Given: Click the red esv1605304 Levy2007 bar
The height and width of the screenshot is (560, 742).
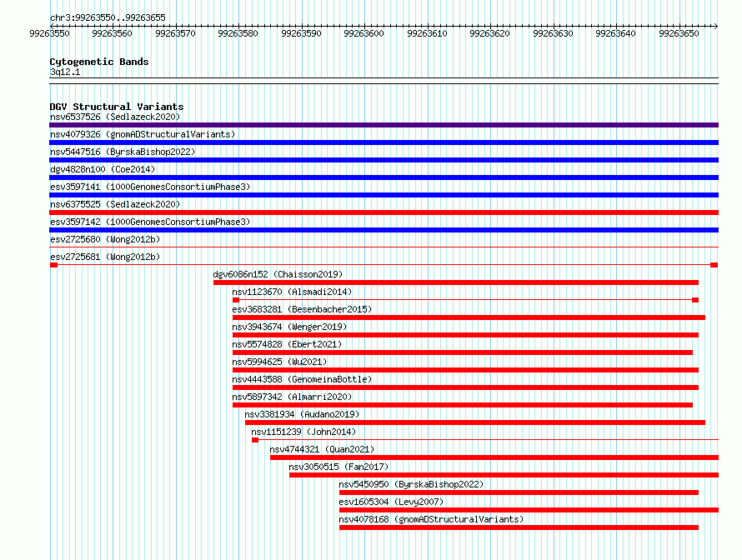Looking at the screenshot, I should pos(529,510).
